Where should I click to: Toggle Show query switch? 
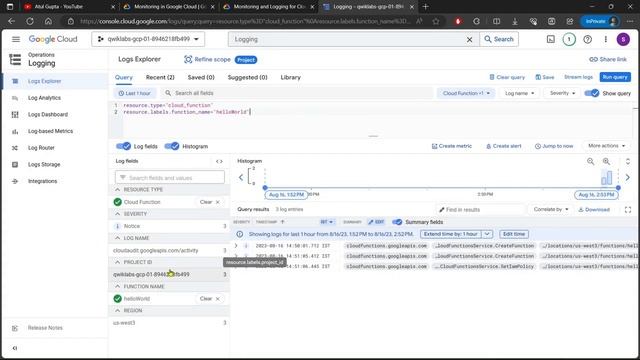tap(591, 93)
